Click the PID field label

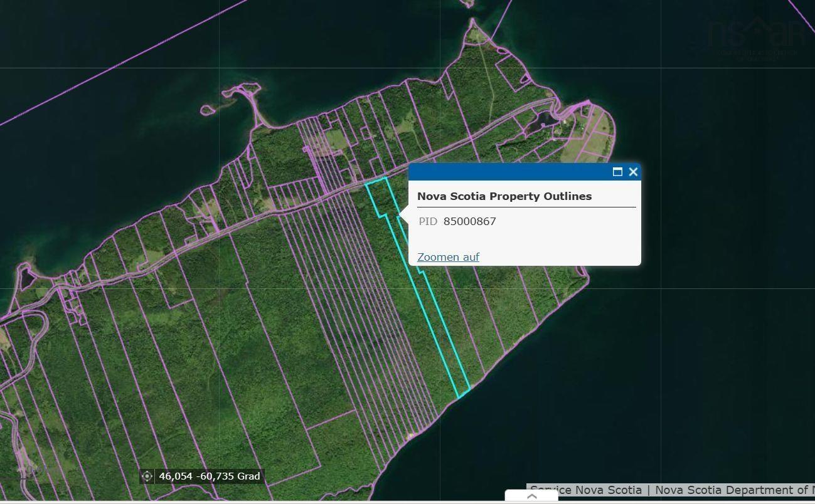428,221
